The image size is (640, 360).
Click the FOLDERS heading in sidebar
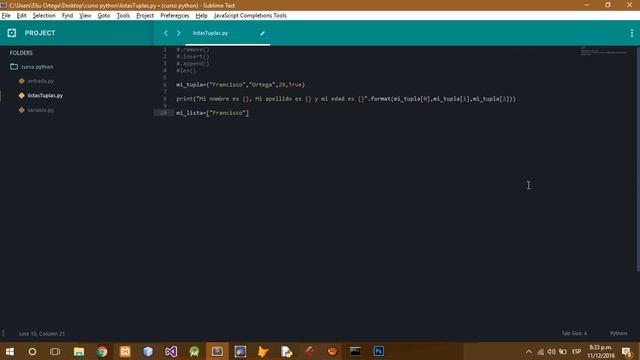pos(21,53)
